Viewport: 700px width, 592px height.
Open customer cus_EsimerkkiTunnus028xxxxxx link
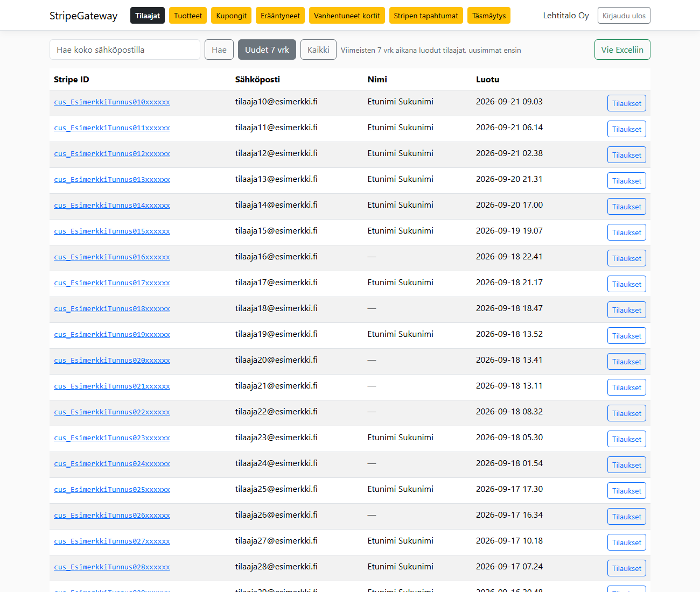click(x=112, y=567)
